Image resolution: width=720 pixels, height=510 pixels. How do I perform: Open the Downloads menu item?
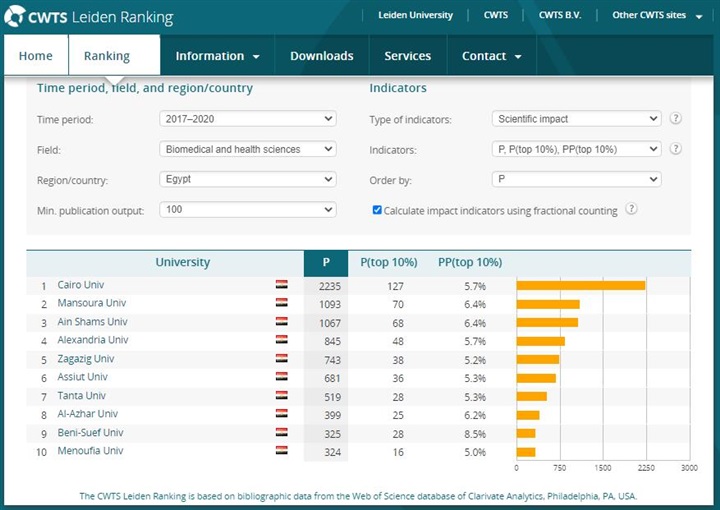click(x=321, y=56)
